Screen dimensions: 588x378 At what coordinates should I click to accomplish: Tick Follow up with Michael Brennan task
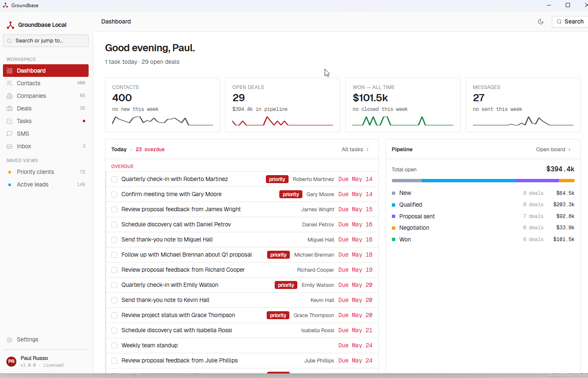coord(114,255)
